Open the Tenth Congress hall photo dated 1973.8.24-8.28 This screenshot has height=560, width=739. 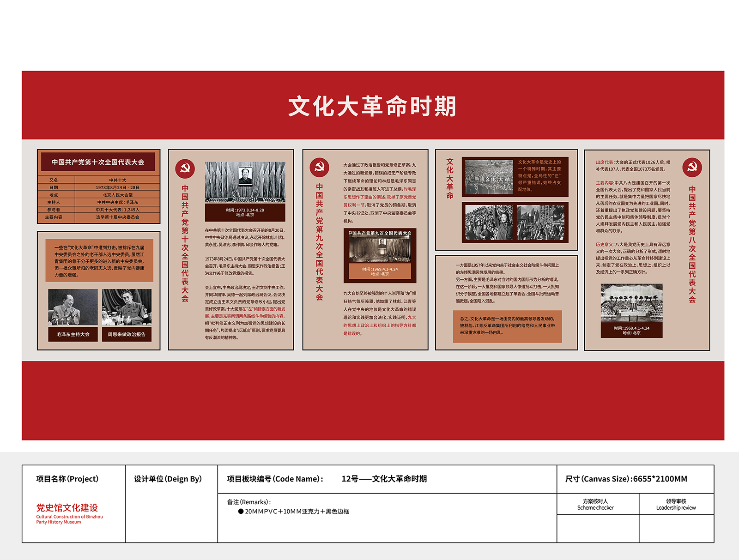(x=245, y=182)
